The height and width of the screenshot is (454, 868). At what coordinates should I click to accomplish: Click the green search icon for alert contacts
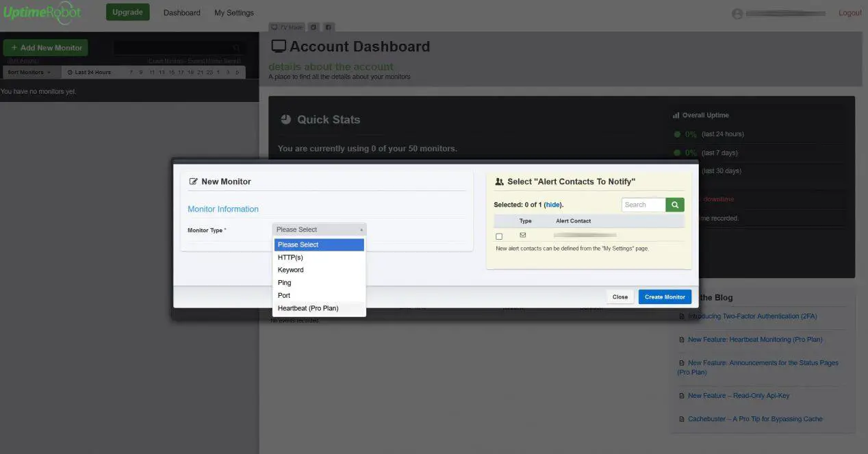tap(675, 205)
